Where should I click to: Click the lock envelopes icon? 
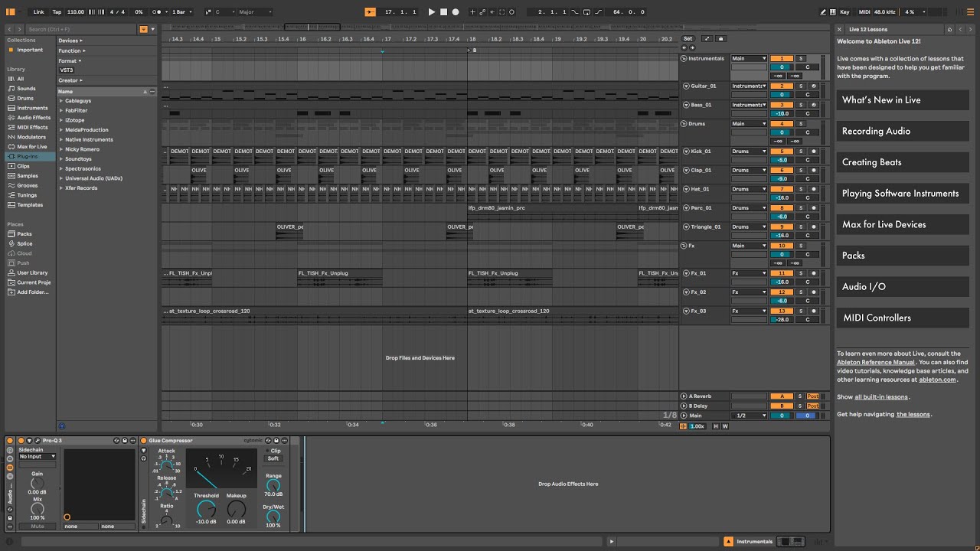coord(720,38)
